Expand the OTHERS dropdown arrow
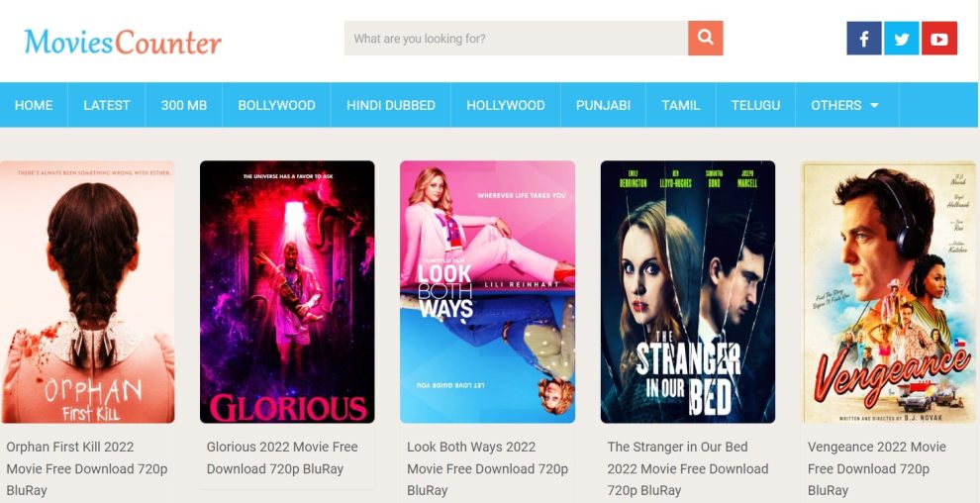Screen dimensions: 980x503 click(x=874, y=105)
